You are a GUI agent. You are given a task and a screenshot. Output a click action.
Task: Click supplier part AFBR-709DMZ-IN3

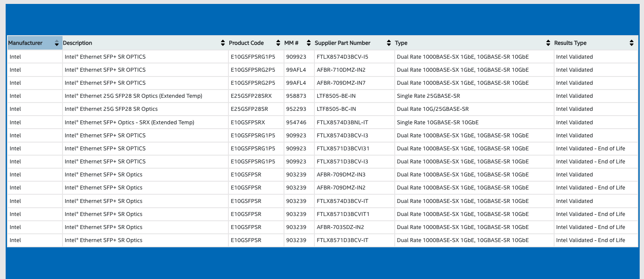click(341, 174)
